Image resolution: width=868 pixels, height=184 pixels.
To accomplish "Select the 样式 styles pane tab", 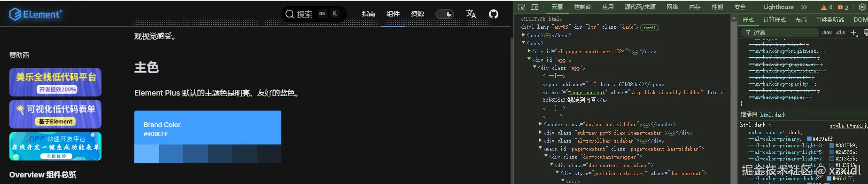I will click(x=748, y=20).
